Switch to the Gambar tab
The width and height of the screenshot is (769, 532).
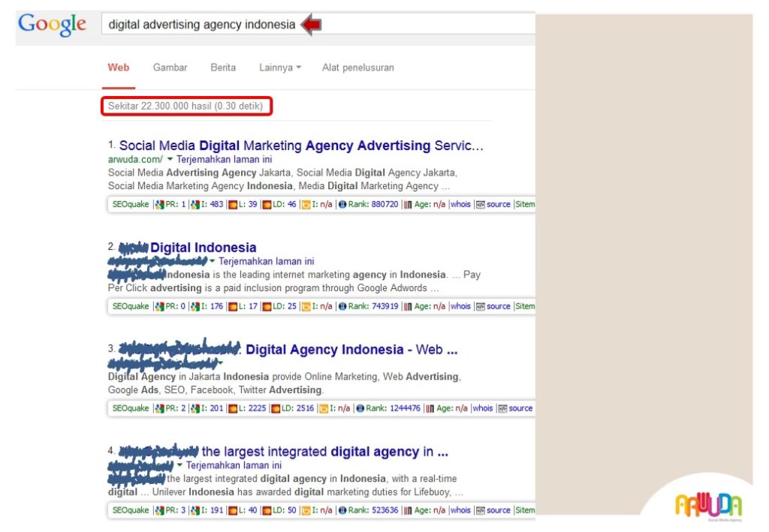click(x=170, y=68)
